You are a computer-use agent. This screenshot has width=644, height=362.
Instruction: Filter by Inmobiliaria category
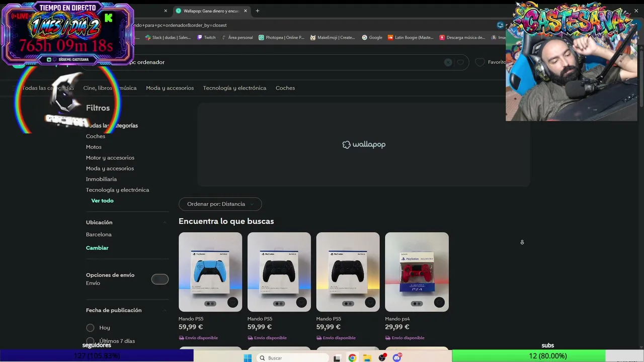101,179
